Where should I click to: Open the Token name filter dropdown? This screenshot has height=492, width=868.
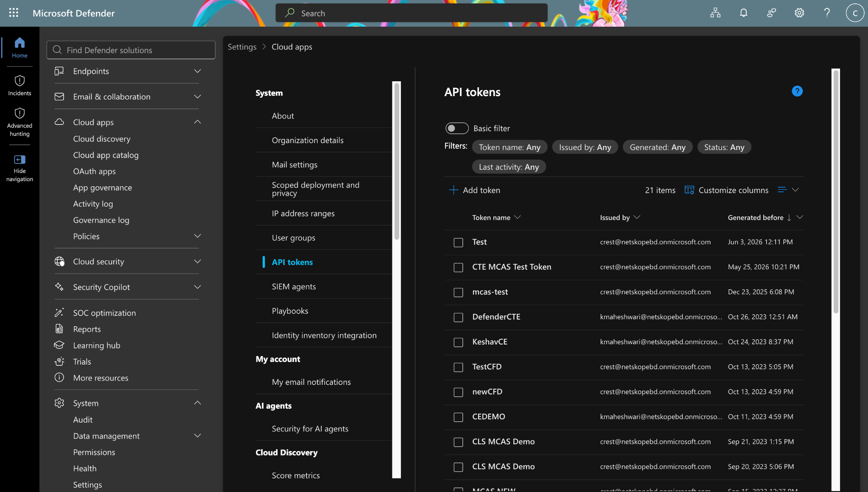[x=509, y=147]
